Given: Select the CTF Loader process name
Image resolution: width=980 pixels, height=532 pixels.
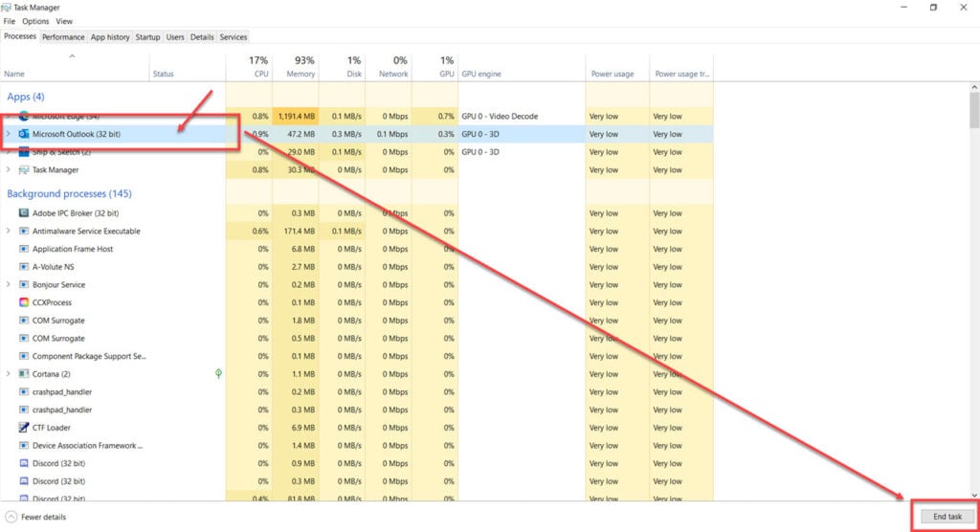Looking at the screenshot, I should (52, 428).
